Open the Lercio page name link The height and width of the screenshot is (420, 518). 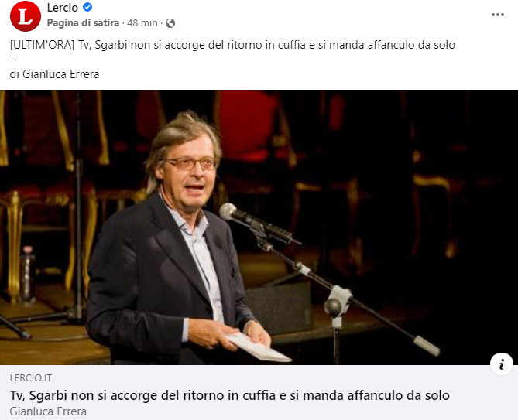pyautogui.click(x=63, y=7)
